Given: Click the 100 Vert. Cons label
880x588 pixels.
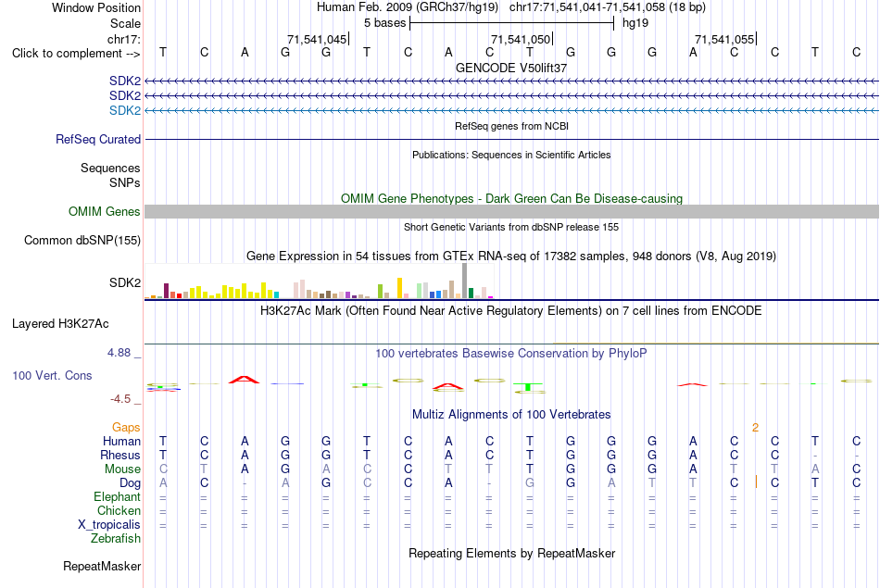Looking at the screenshot, I should [52, 375].
